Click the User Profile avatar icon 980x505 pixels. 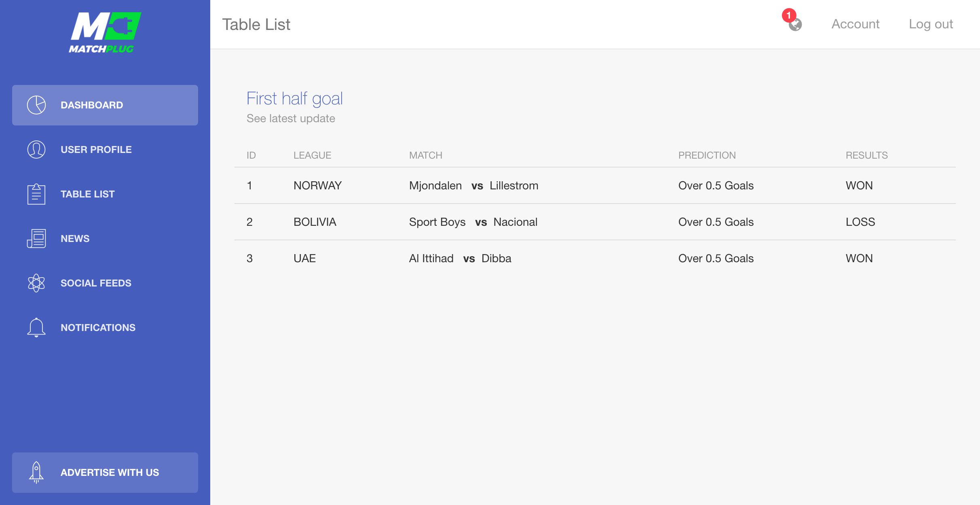[36, 150]
